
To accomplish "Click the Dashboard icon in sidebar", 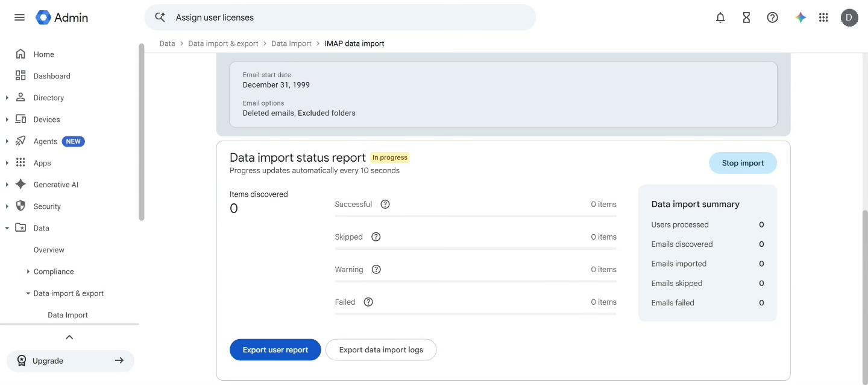I will pyautogui.click(x=20, y=75).
